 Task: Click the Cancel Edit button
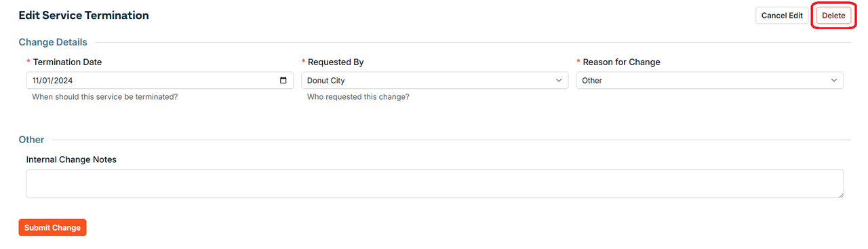(782, 16)
